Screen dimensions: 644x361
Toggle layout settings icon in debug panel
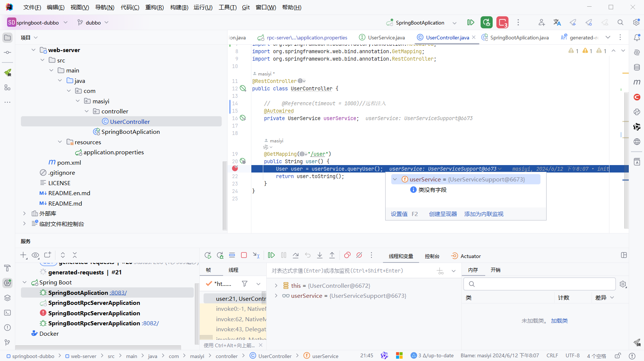pyautogui.click(x=624, y=255)
